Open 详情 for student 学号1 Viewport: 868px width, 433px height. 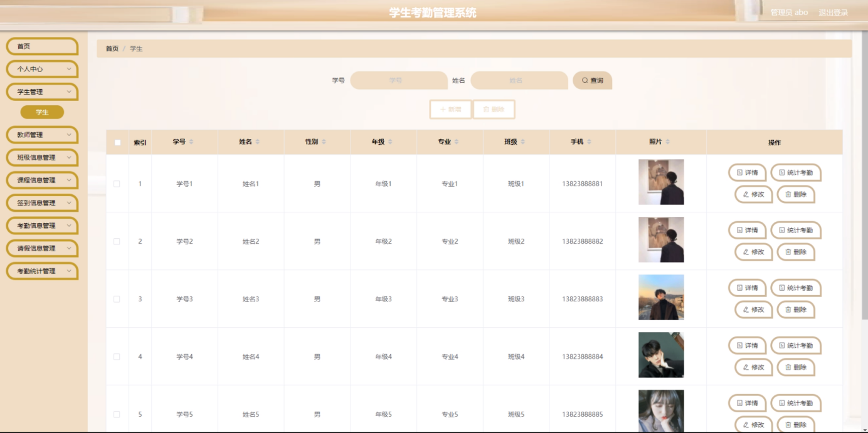tap(747, 172)
